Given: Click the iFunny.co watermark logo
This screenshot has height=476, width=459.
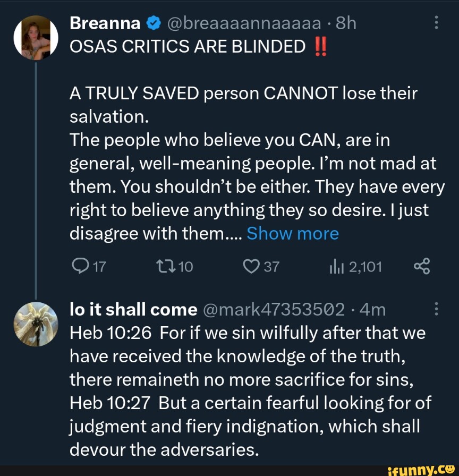Looking at the screenshot, I should [421, 469].
